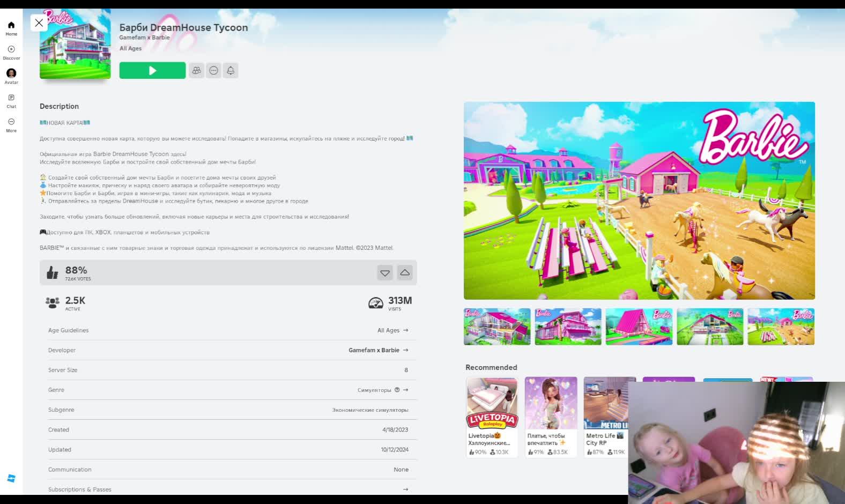Open the invite friends icon button

point(197,70)
